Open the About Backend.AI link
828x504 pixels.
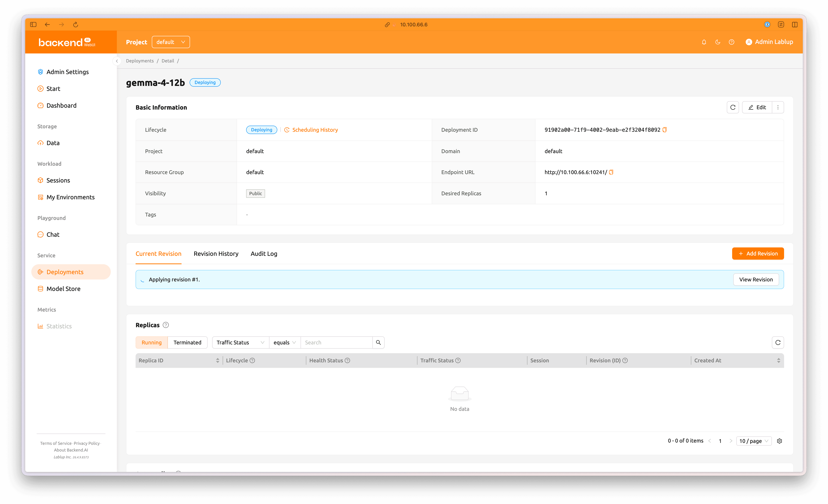[x=71, y=450]
